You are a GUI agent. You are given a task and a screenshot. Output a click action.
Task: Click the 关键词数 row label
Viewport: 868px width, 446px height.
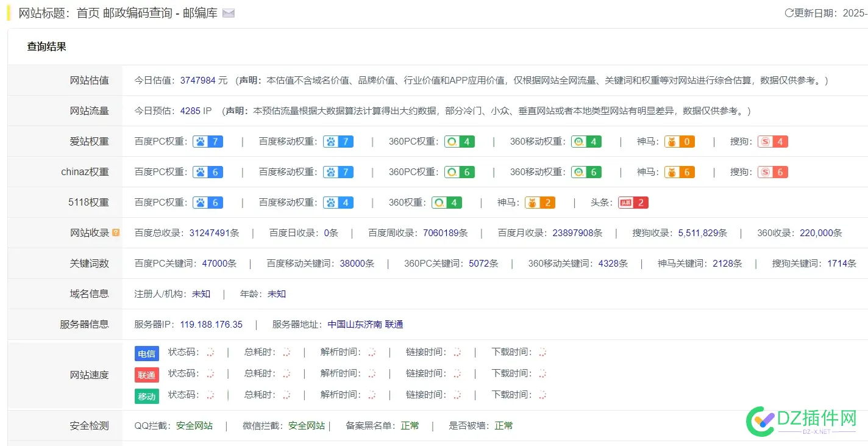[90, 263]
